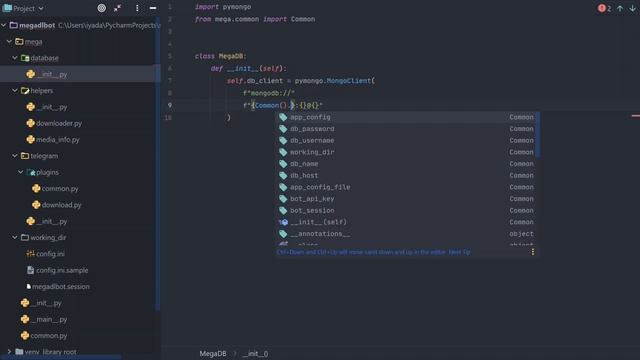Choose working_dir from completion list
The width and height of the screenshot is (640, 360).
coord(406,152)
